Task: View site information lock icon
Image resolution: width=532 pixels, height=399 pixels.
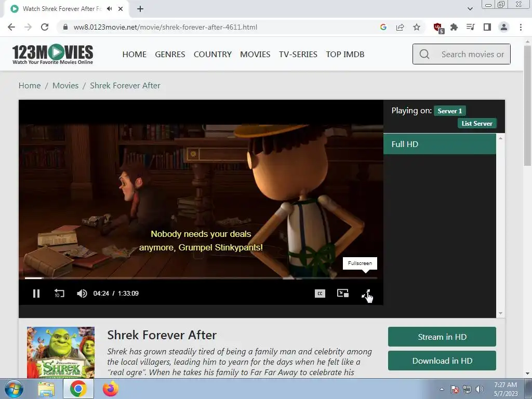Action: click(x=65, y=27)
